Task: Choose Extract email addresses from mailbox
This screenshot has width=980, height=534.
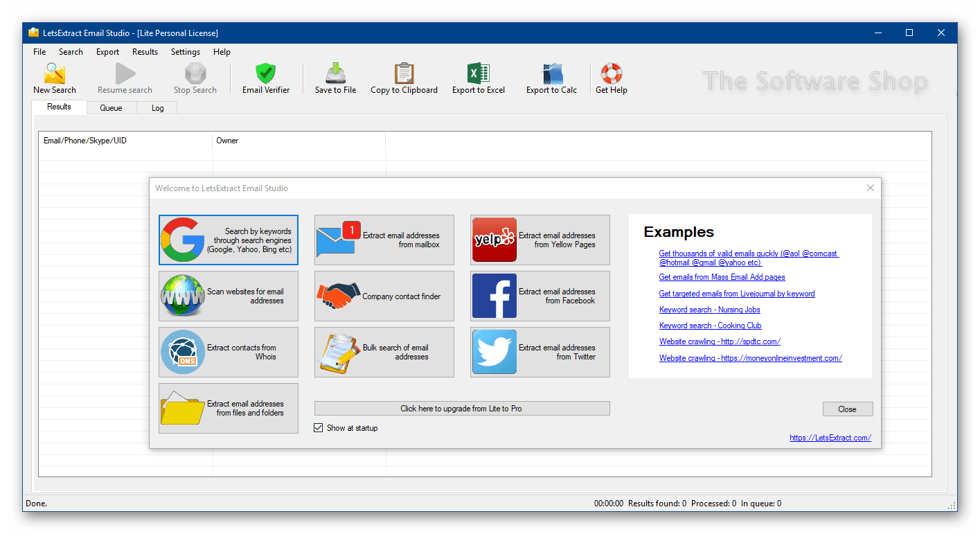Action: [384, 240]
